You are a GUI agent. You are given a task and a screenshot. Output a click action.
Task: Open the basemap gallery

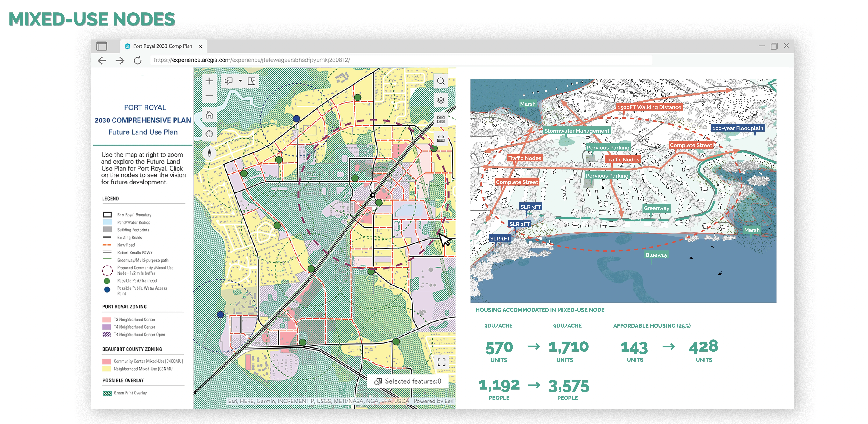(x=441, y=119)
